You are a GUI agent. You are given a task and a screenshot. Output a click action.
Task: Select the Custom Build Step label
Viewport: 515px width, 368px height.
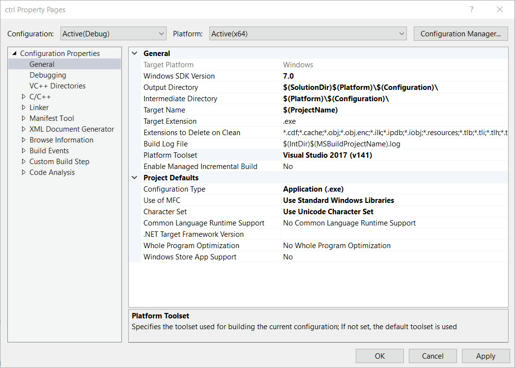click(59, 161)
